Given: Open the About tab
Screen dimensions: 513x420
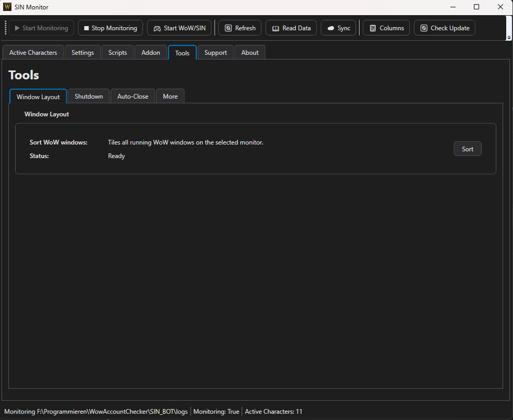Looking at the screenshot, I should 249,52.
